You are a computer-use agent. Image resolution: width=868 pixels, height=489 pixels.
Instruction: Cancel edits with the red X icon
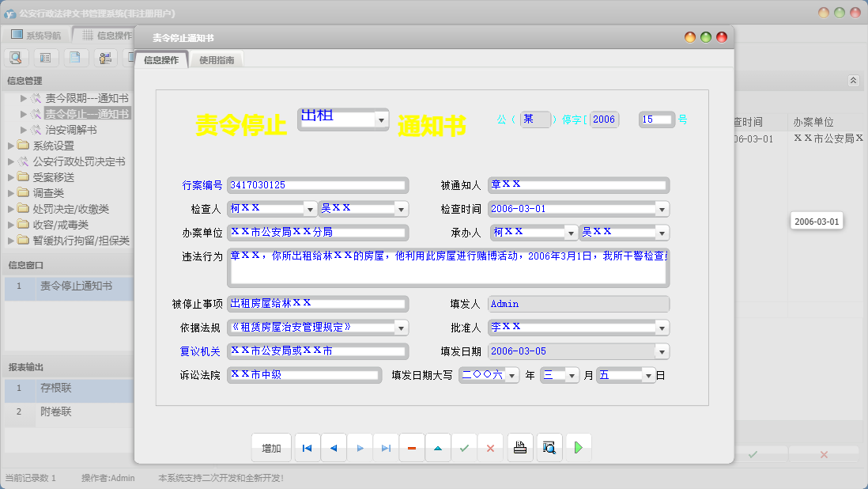[489, 447]
